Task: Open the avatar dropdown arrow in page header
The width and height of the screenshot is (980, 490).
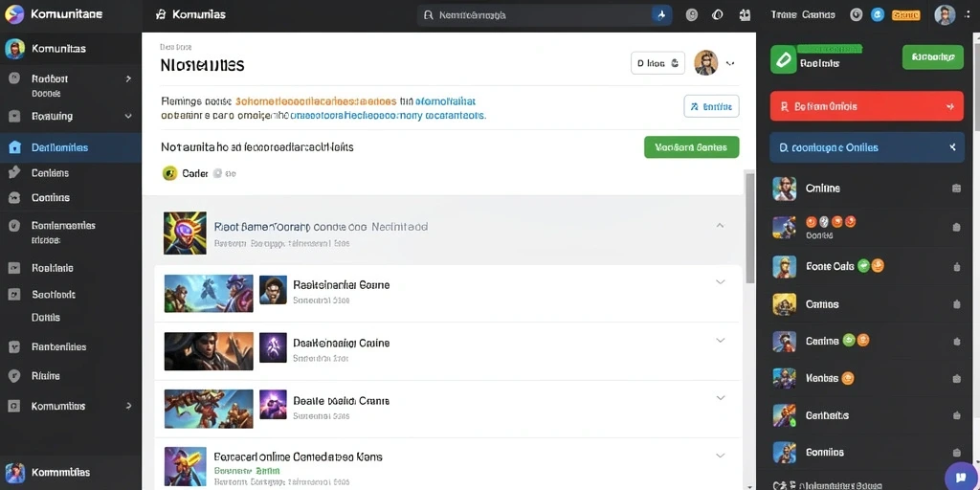Action: point(730,63)
